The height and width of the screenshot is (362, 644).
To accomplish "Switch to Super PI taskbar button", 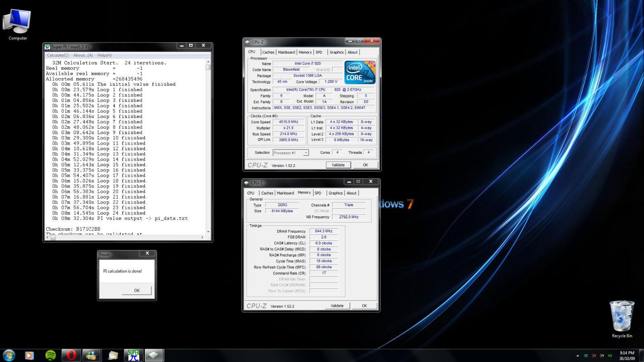I will (134, 355).
